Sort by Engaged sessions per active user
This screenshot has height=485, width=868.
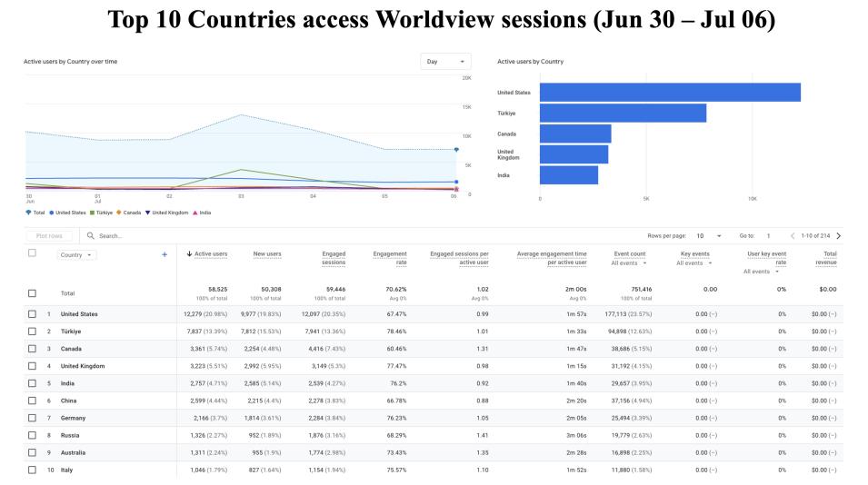(x=460, y=258)
